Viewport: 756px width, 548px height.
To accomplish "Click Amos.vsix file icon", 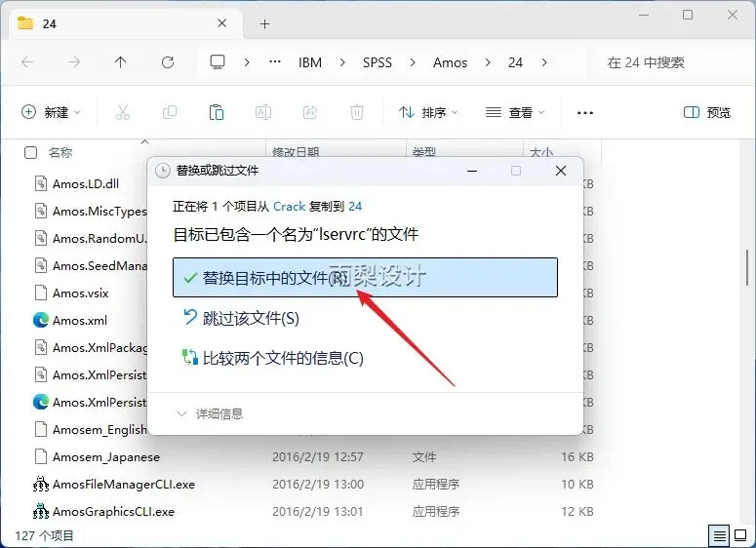I will click(41, 294).
